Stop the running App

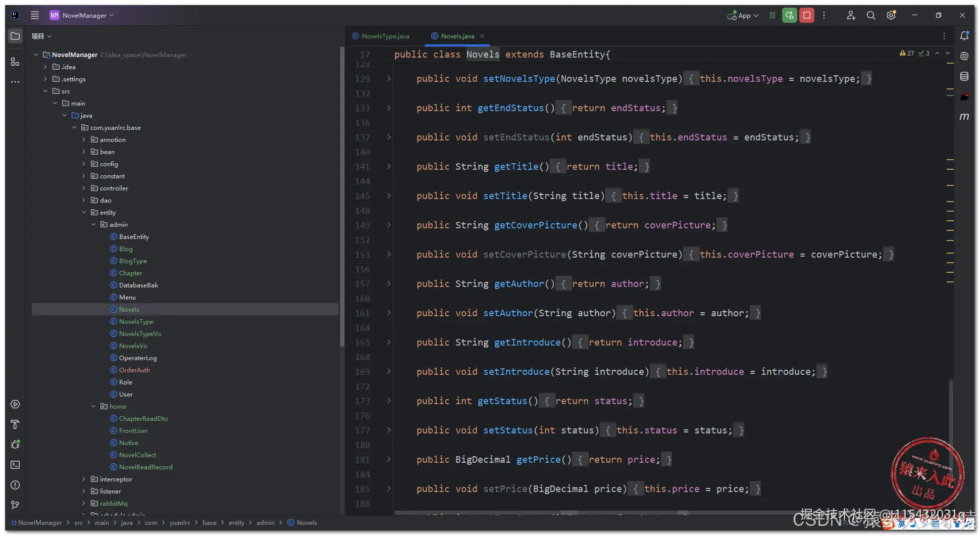[x=807, y=15]
